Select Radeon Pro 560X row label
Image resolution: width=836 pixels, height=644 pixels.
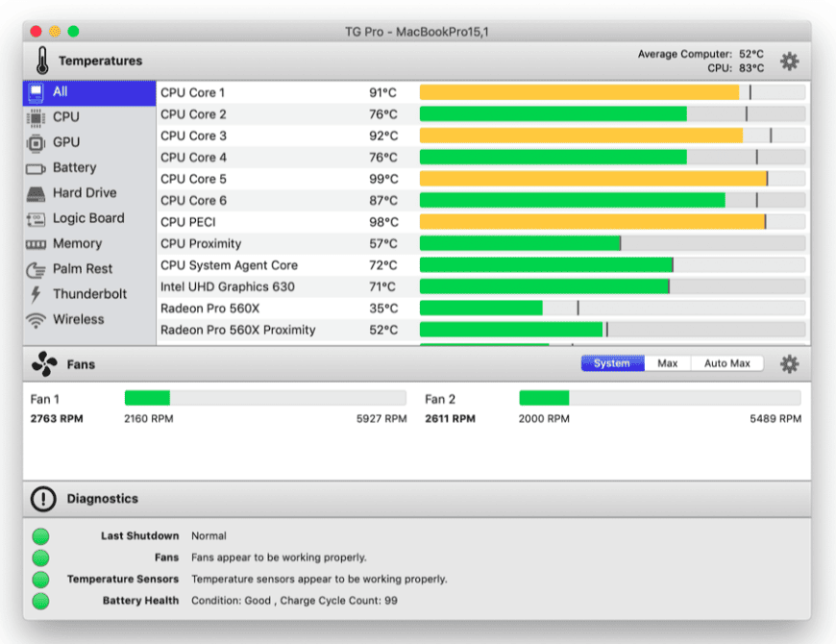[209, 309]
